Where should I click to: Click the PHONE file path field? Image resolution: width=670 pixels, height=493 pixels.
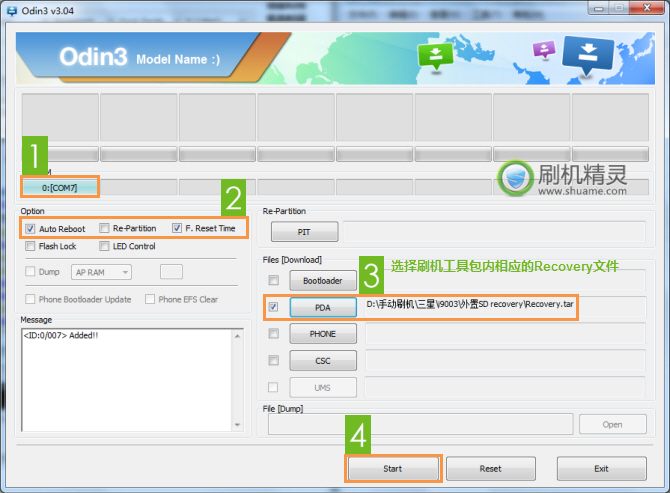pos(505,334)
